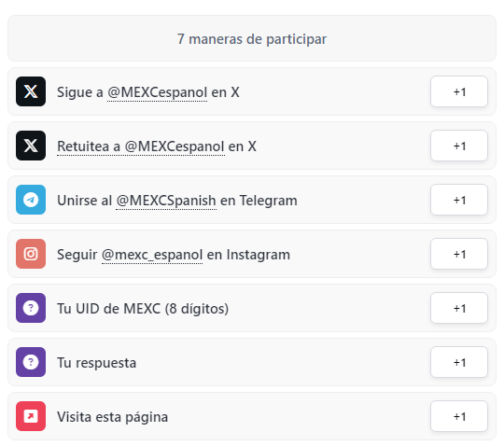Open the Retuitea a @MEXCespanol link
This screenshot has height=446, width=504.
click(x=141, y=146)
